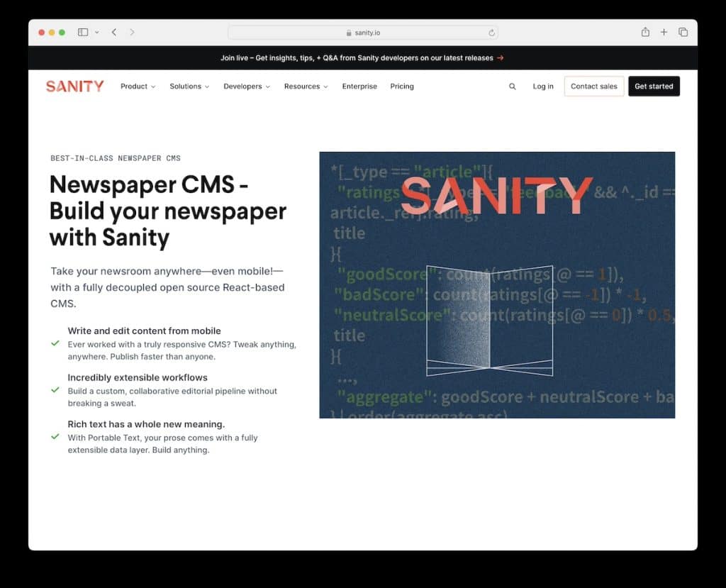Click the yellow minimize window button
The width and height of the screenshot is (726, 588).
coord(52,33)
